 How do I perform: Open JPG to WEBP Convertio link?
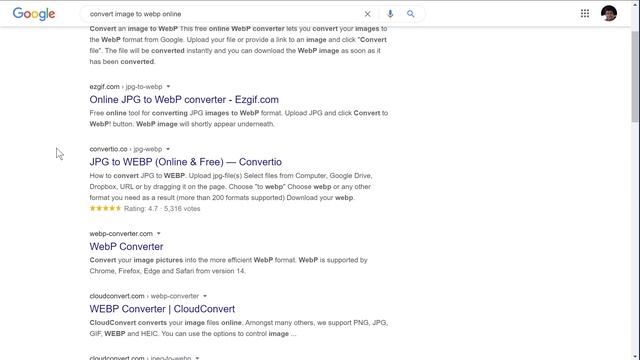coord(186,162)
